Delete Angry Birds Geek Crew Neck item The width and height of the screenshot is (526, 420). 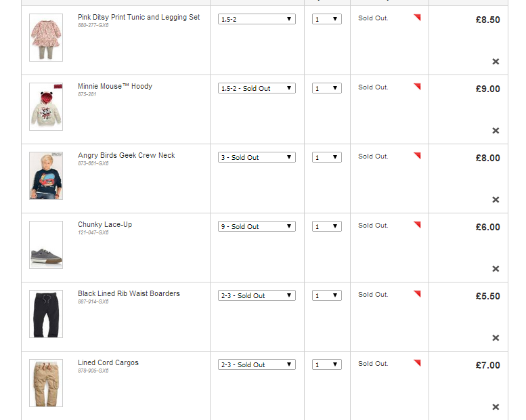[496, 200]
